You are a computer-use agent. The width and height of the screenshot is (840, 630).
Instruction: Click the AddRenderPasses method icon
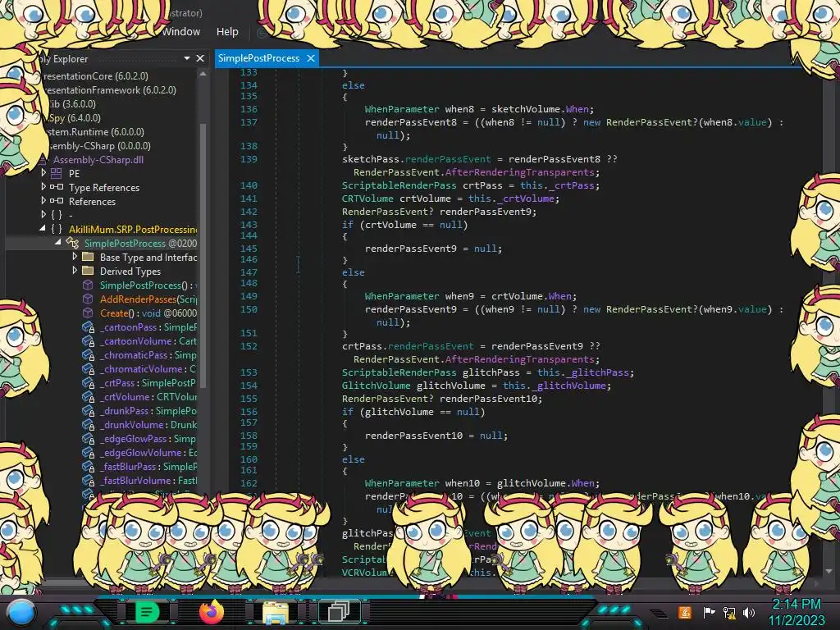[x=88, y=299]
